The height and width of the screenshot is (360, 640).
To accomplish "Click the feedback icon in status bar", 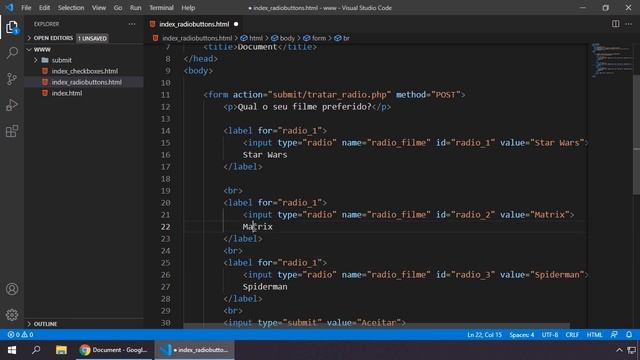I will click(x=614, y=335).
